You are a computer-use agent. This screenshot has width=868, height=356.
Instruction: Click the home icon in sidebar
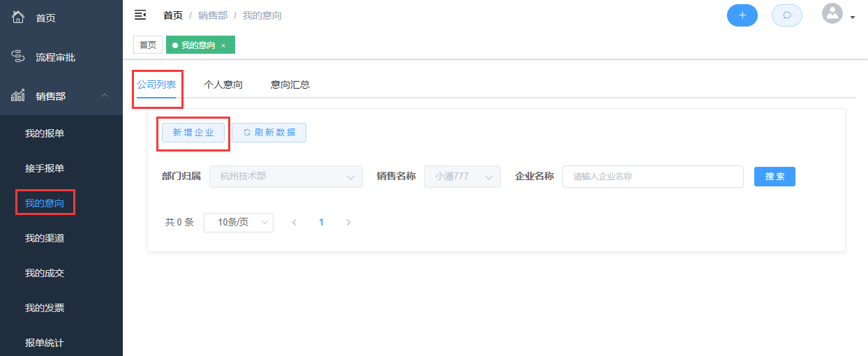coord(19,17)
